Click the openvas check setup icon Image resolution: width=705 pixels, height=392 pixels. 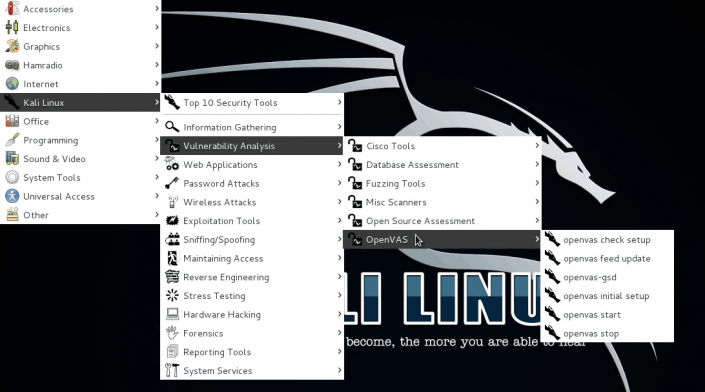(x=552, y=240)
